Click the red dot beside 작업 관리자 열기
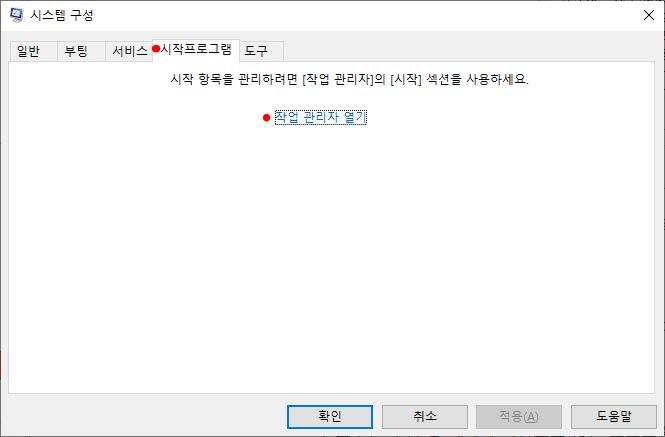Image resolution: width=665 pixels, height=437 pixels. click(266, 118)
